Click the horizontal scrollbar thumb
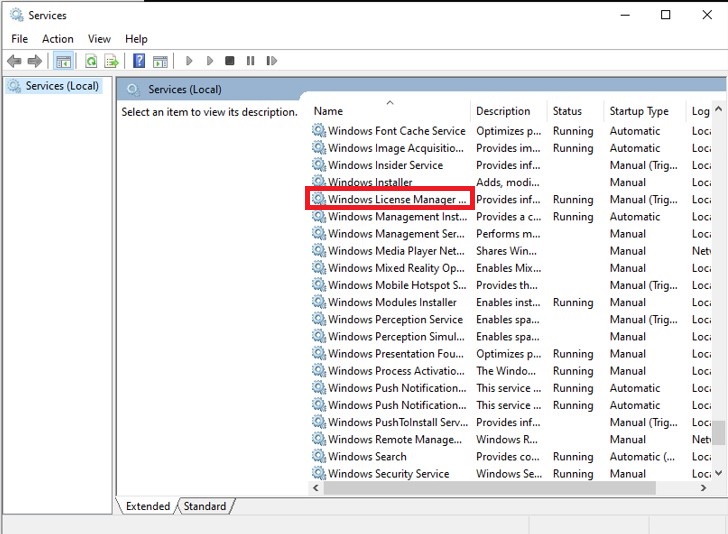This screenshot has height=534, width=728. [x=489, y=488]
